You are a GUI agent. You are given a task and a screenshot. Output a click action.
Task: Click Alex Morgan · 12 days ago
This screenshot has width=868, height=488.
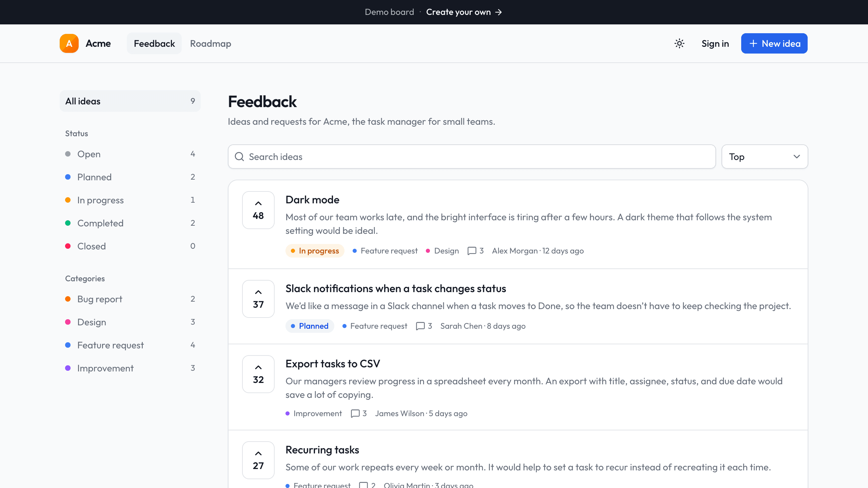coord(538,251)
